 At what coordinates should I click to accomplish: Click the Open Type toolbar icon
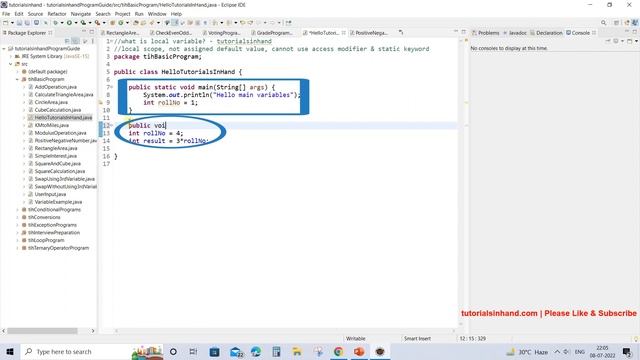[x=136, y=22]
